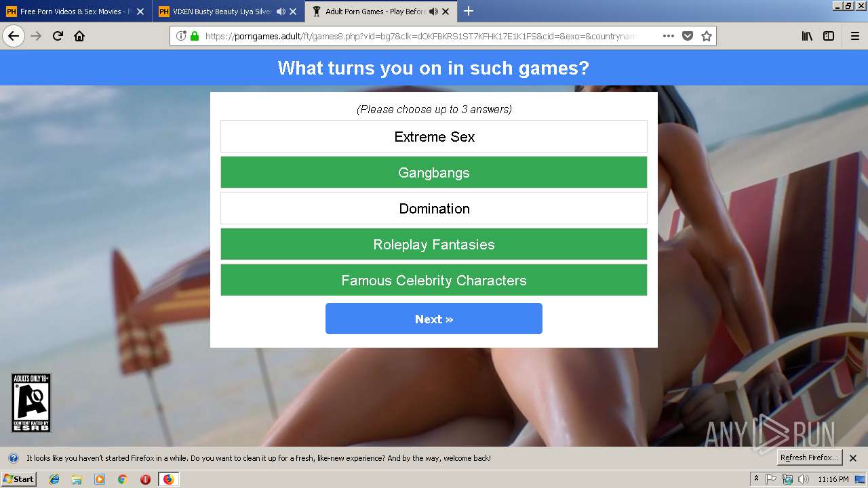The image size is (868, 488).
Task: Deselect the Famous Celebrity Characters answer
Action: [x=434, y=280]
